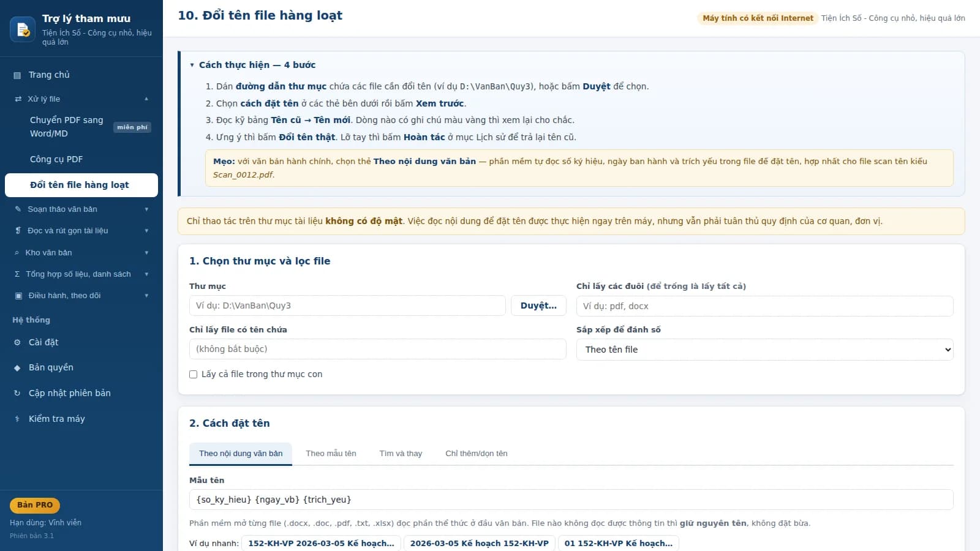This screenshot has width=980, height=551.
Task: Expand the Đọc và rút gọn tài liệu arrow
Action: click(146, 231)
